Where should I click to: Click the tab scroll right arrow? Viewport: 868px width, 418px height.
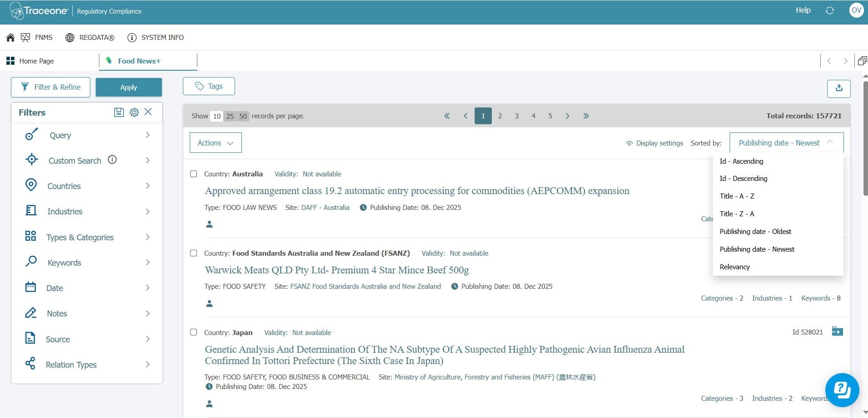[845, 61]
